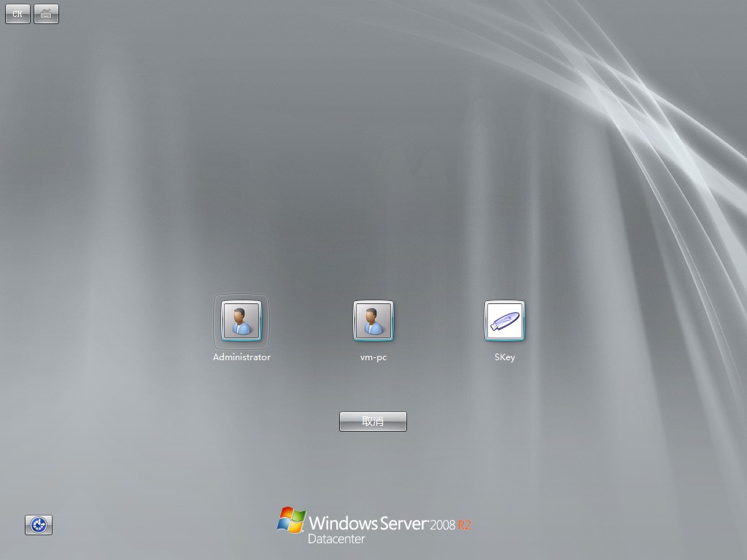This screenshot has height=560, width=747.
Task: Click the keyboard glyph in top-left corner
Action: click(46, 15)
